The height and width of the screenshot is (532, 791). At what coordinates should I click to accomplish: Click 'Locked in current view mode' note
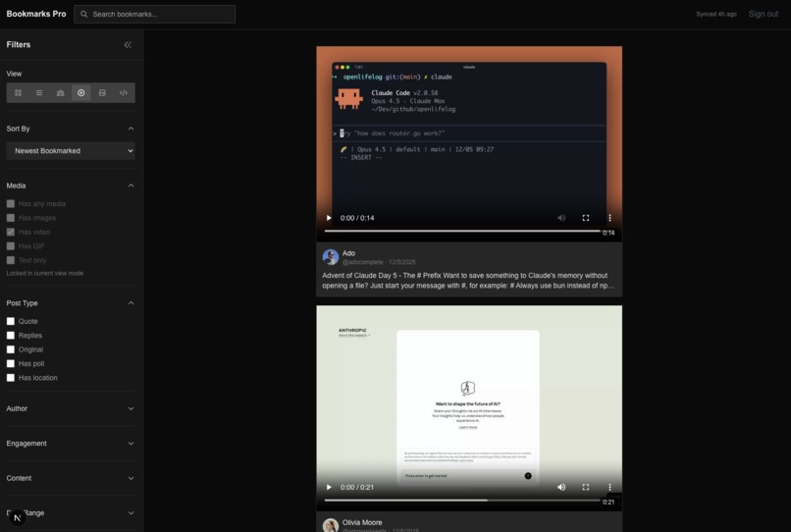tap(45, 274)
